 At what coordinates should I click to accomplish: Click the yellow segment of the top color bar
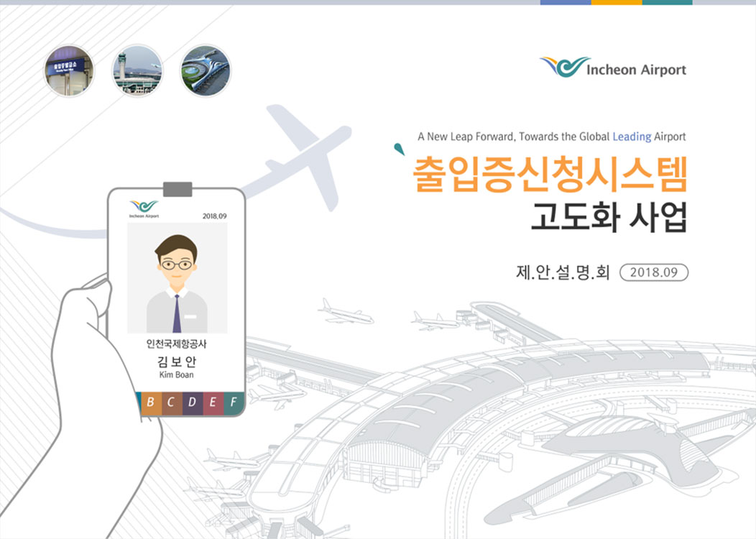coord(616,2)
